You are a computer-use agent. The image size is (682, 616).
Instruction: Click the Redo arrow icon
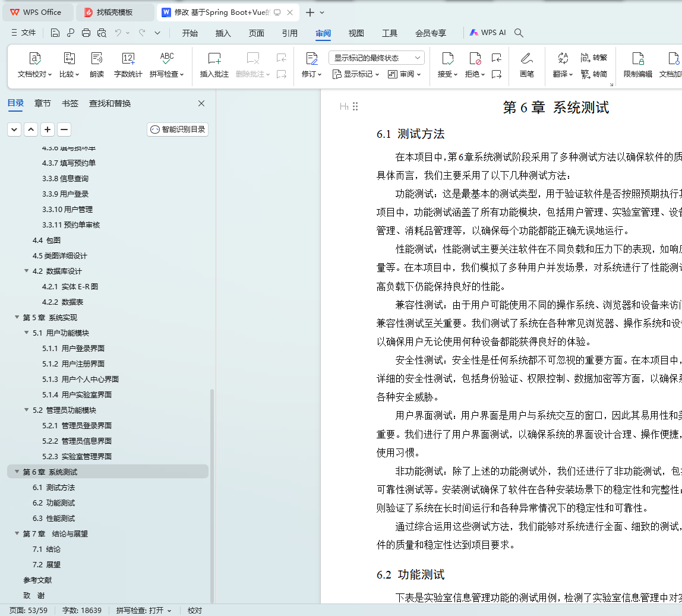tap(142, 33)
